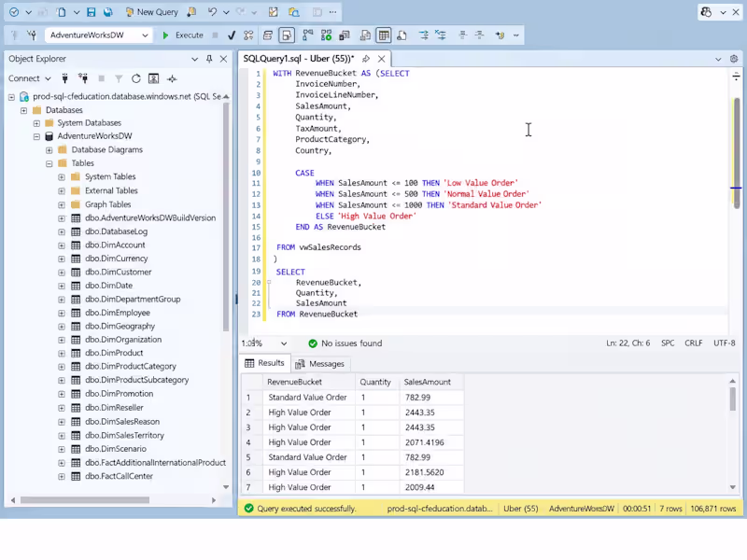Toggle the Object Explorer auto-hide pin
This screenshot has height=560, width=747.
209,59
